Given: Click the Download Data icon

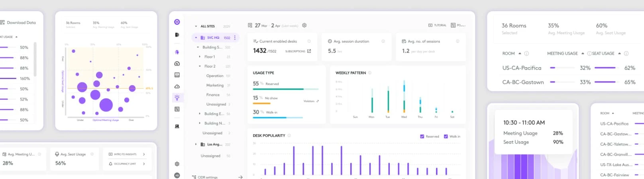Looking at the screenshot, I should pos(2,23).
